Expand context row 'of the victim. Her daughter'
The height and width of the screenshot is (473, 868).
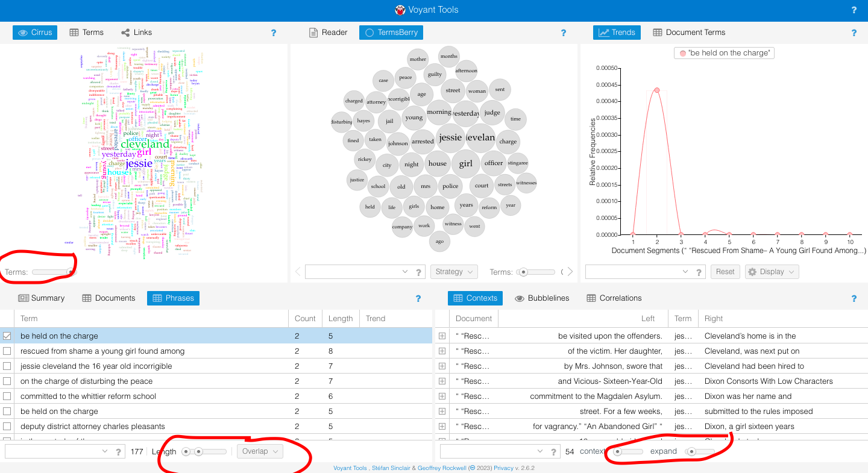pyautogui.click(x=442, y=351)
